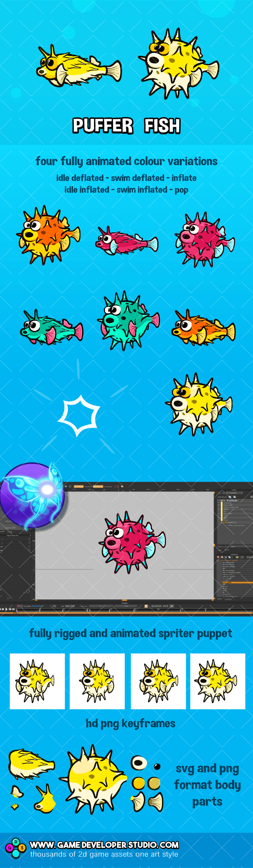This screenshot has width=253, height=868.
Task: Open the 'choose bone' palette dropdown
Action: coord(234,493)
